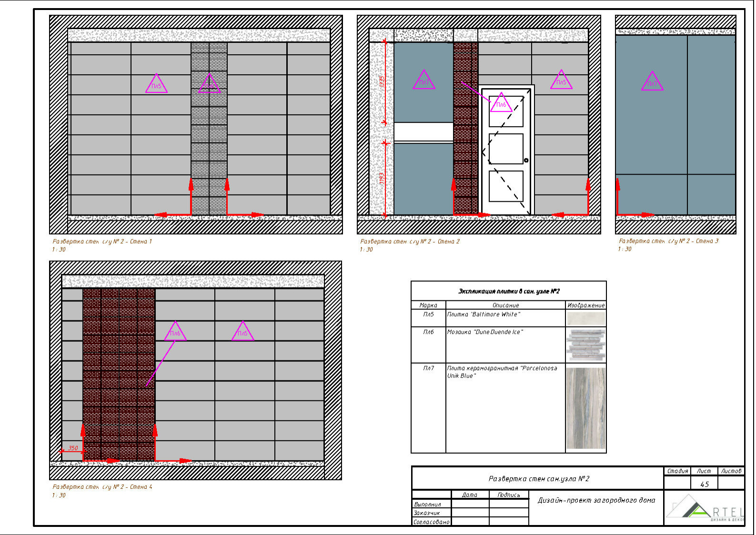756x535 pixels.
Task: Select the Пл6 triangle marker on Стена 1
Action: 209,85
